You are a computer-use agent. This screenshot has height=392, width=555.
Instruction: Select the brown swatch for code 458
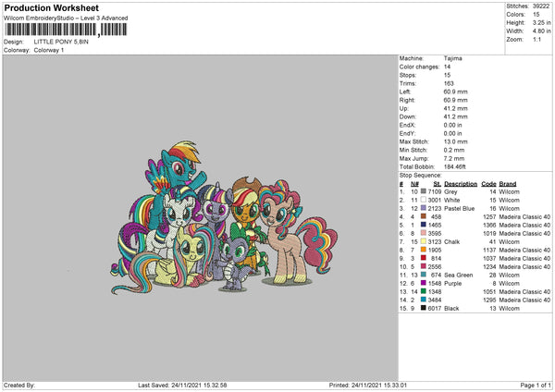coord(424,216)
